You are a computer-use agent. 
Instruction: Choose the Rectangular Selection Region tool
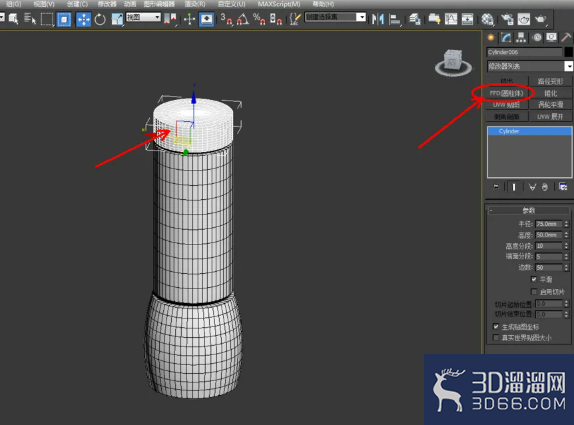tap(47, 19)
